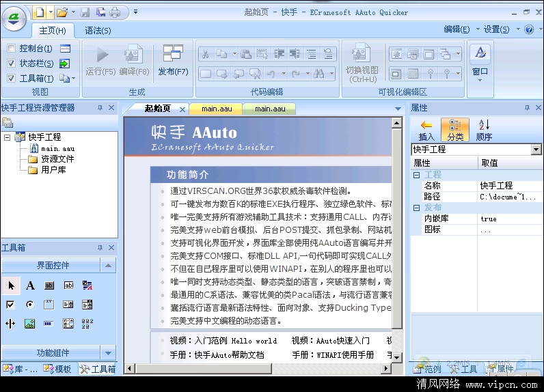Screen dimensions: 544x392
Task: Toggle the Status bar 状态栏 checkbox
Action: tap(11, 63)
